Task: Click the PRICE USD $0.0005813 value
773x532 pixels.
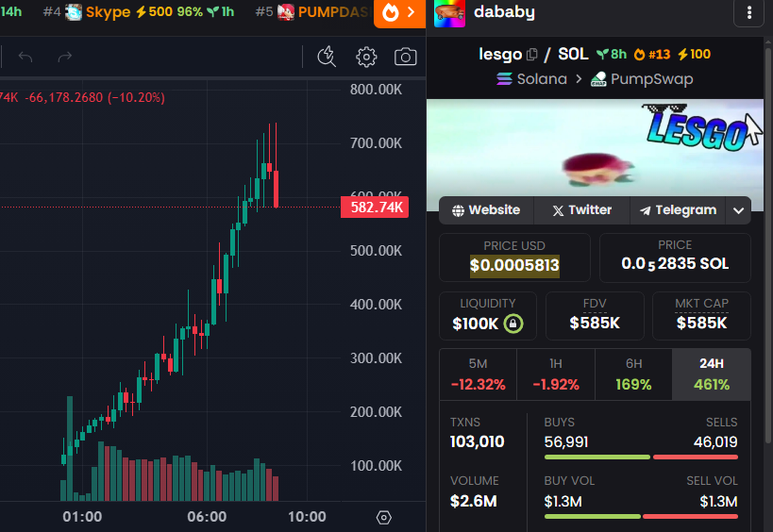Action: coord(514,265)
